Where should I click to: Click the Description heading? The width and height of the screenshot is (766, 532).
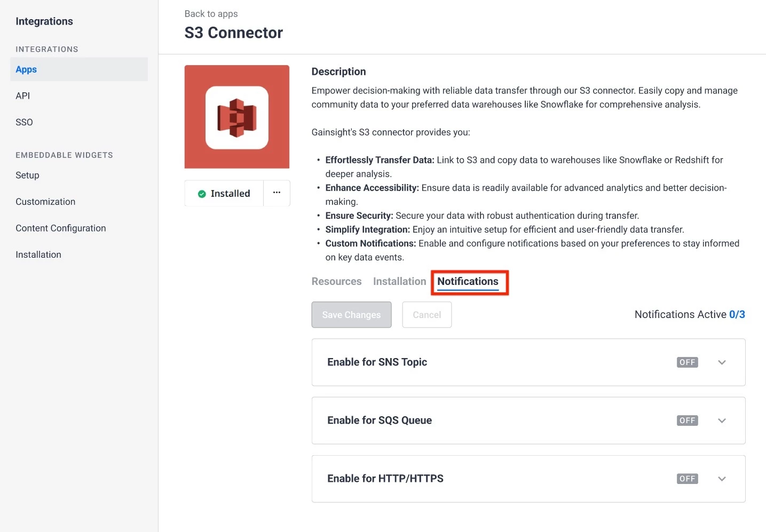(338, 72)
